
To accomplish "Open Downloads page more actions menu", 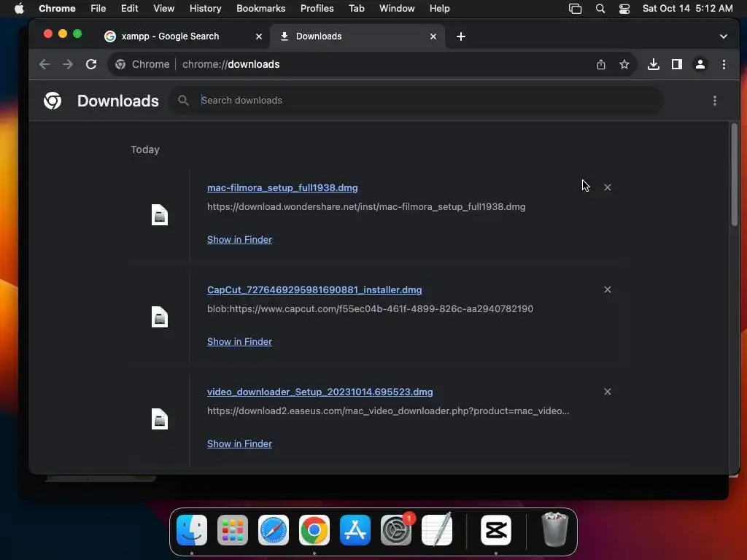I will pyautogui.click(x=714, y=101).
